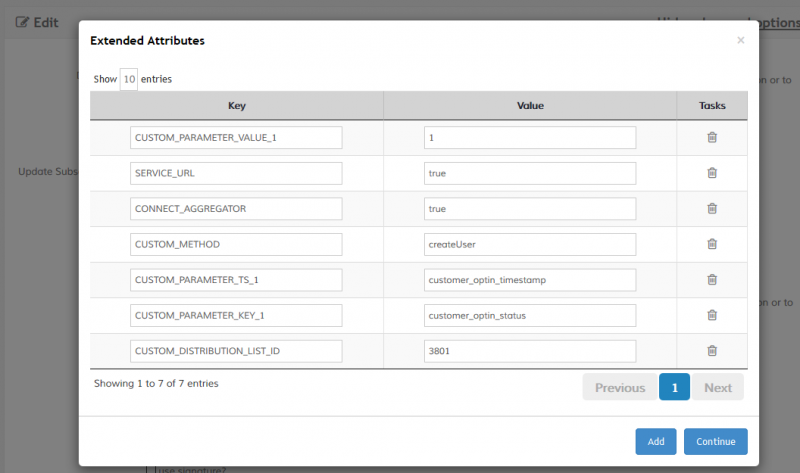Screen dimensions: 800x473
Task: Select page 1 in pagination
Action: tap(674, 387)
